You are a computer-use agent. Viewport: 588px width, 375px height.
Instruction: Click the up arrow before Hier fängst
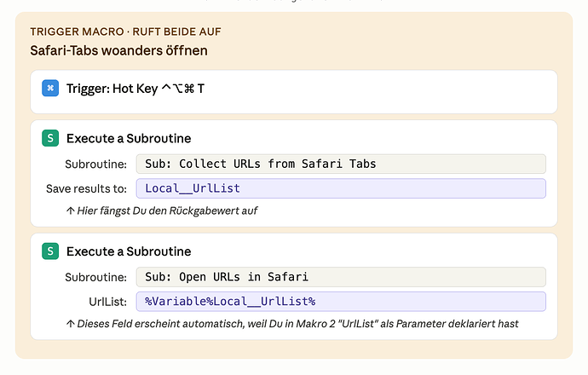click(70, 211)
